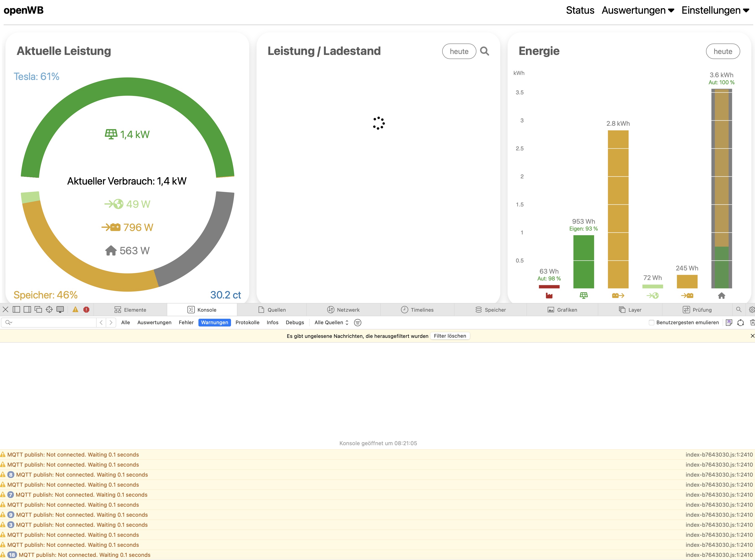Screen dimensions: 755x560
Task: Open the Alle Quellen source selector
Action: pyautogui.click(x=331, y=322)
